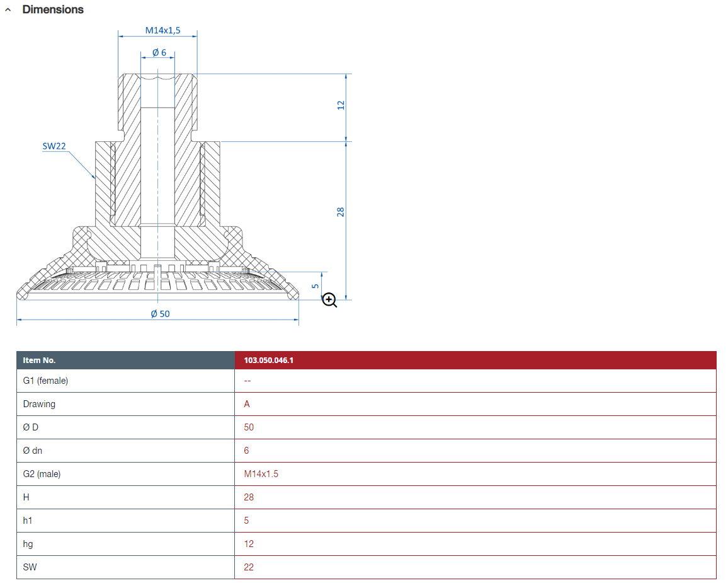Screen dimensions: 728x583
Task: Click the Ø dn row label
Action: click(33, 451)
